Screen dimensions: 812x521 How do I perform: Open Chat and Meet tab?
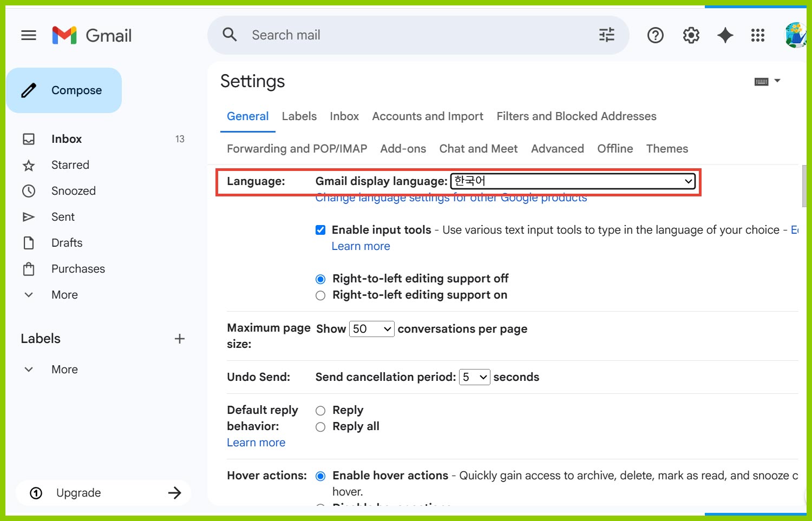tap(479, 149)
